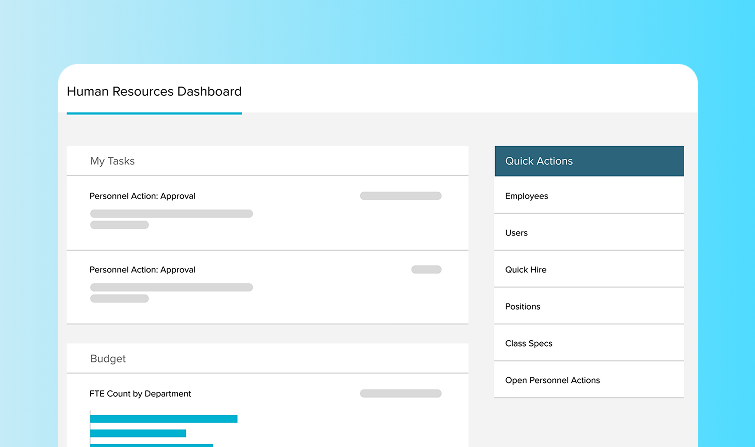This screenshot has width=755, height=447.
Task: Click the Quick Actions panel header
Action: click(589, 161)
